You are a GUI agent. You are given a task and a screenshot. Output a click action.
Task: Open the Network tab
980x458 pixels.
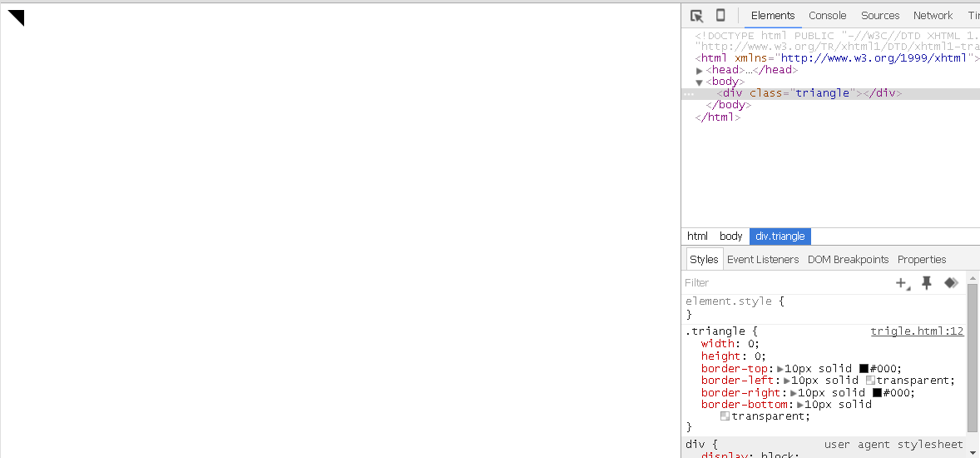pyautogui.click(x=933, y=16)
